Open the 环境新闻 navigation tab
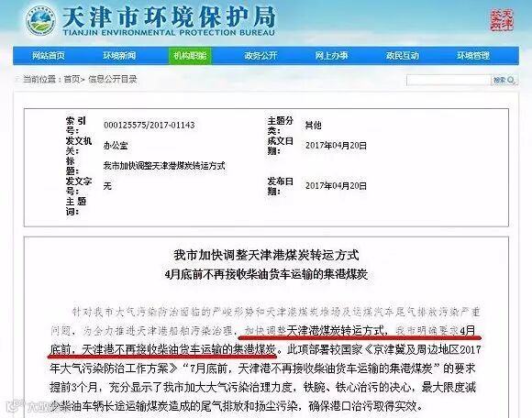The image size is (532, 418). [x=119, y=56]
